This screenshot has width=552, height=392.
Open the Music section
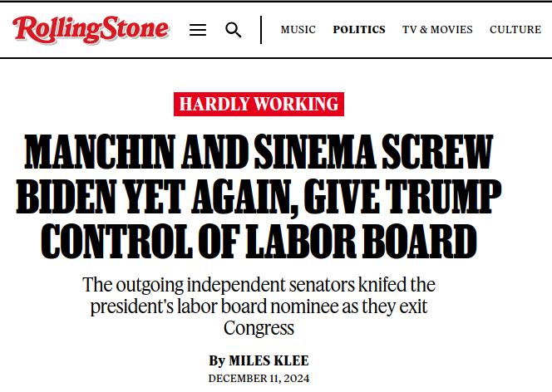pyautogui.click(x=298, y=30)
